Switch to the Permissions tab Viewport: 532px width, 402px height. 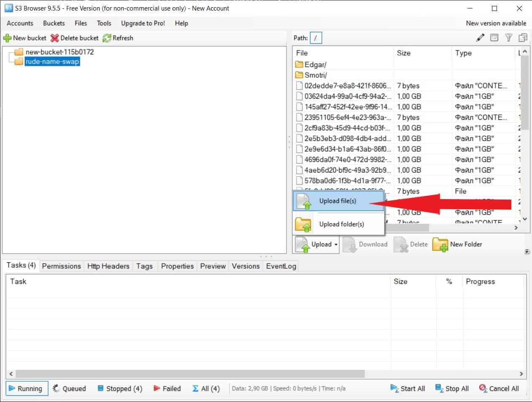(61, 266)
